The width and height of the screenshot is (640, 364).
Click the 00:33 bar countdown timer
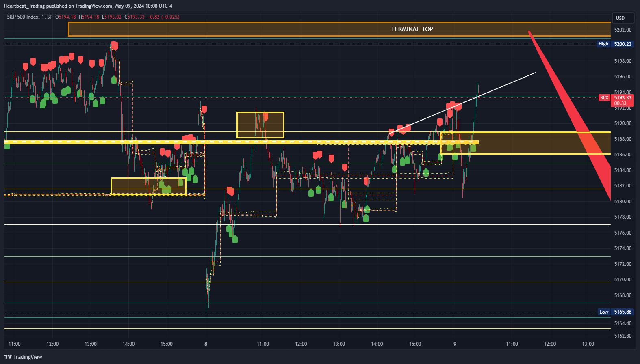[x=620, y=103]
